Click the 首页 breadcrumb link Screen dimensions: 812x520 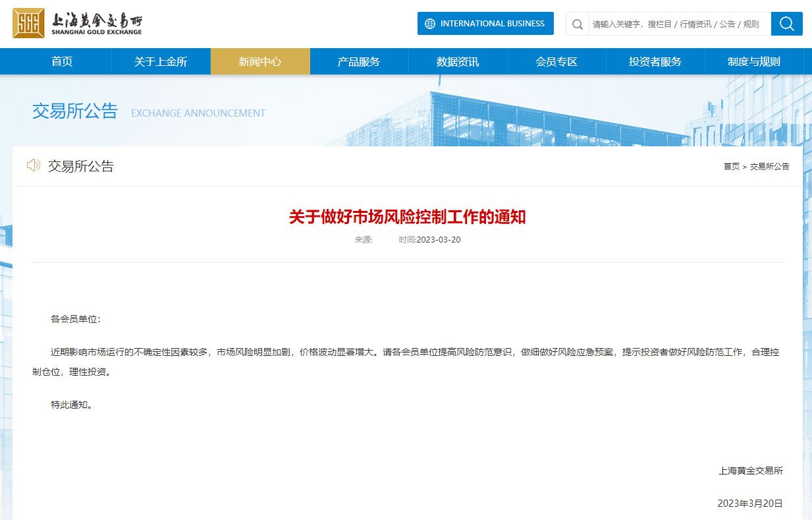(x=731, y=167)
